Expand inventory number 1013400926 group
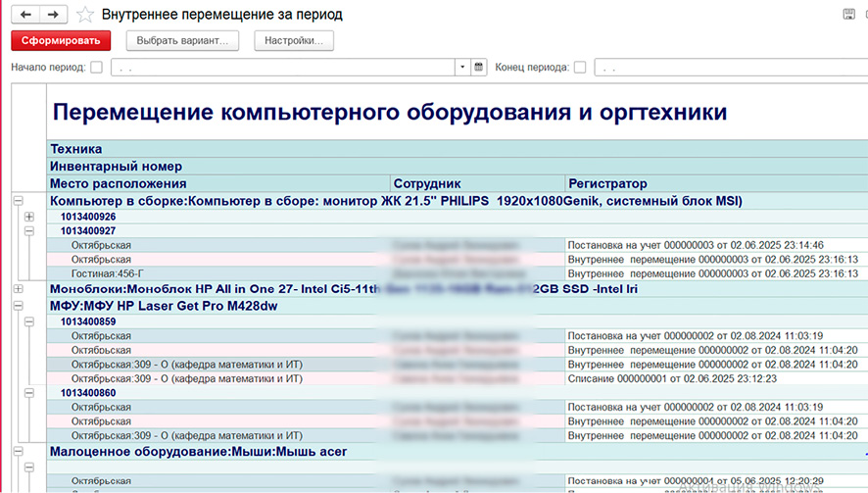 point(29,217)
